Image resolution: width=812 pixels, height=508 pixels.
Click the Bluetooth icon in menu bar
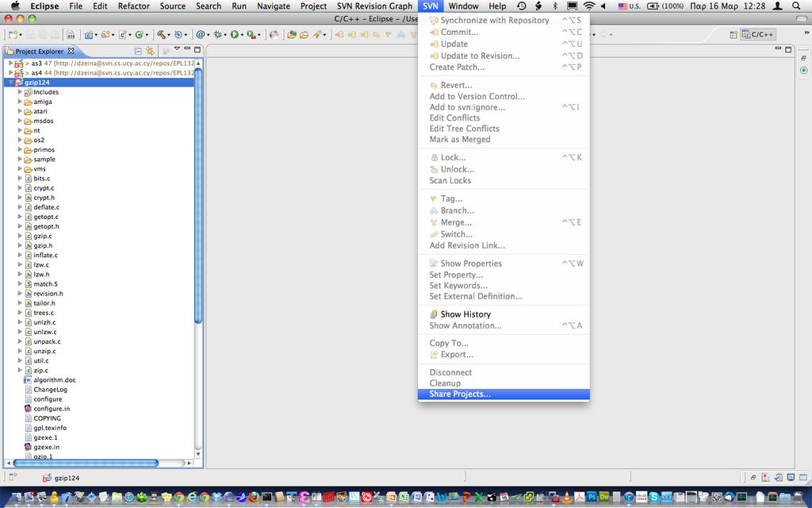pyautogui.click(x=555, y=6)
